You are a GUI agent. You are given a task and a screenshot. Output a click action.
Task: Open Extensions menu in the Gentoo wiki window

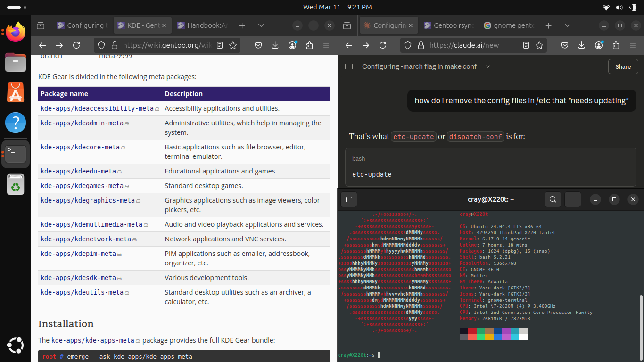coord(309,45)
